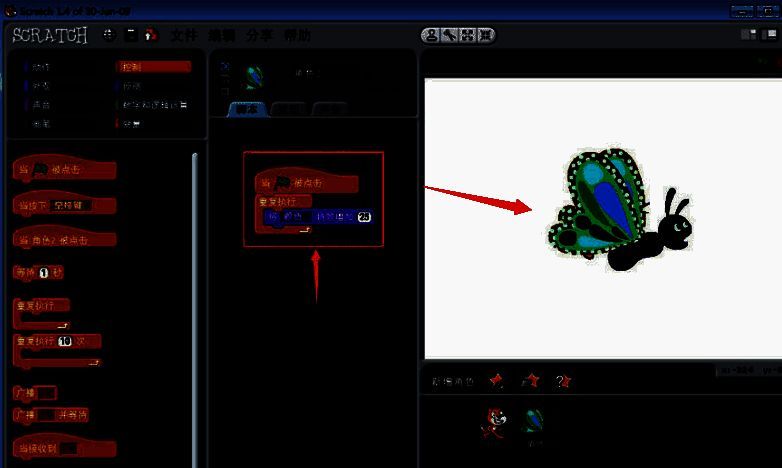Select the 控制 block category
Screen dimensions: 782x468
(x=151, y=67)
